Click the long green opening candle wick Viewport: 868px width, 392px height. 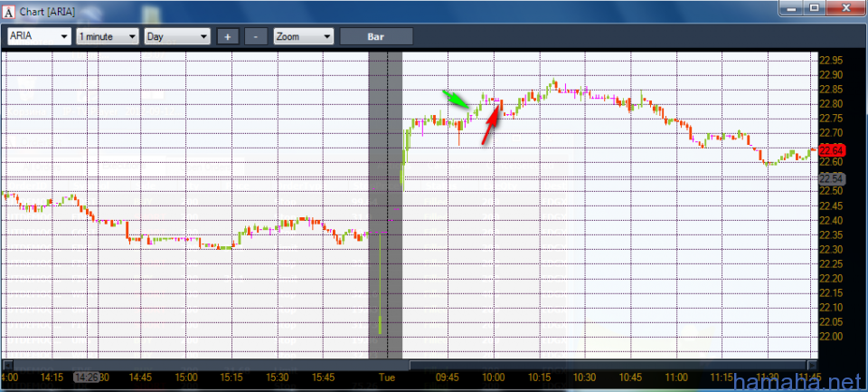pos(381,290)
